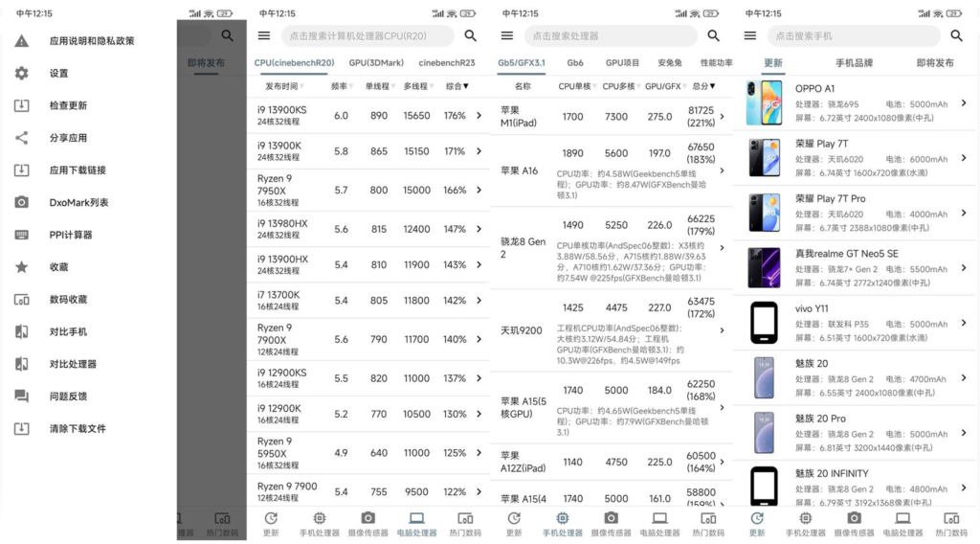Open the 检查更新 menu entry
Screen dimensions: 980x544
click(68, 105)
